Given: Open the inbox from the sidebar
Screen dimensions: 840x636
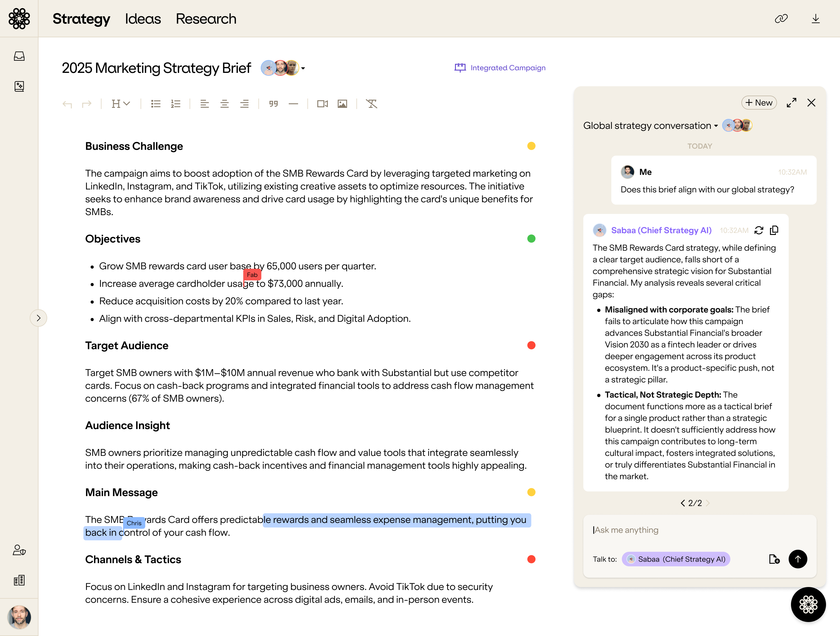Looking at the screenshot, I should point(19,56).
